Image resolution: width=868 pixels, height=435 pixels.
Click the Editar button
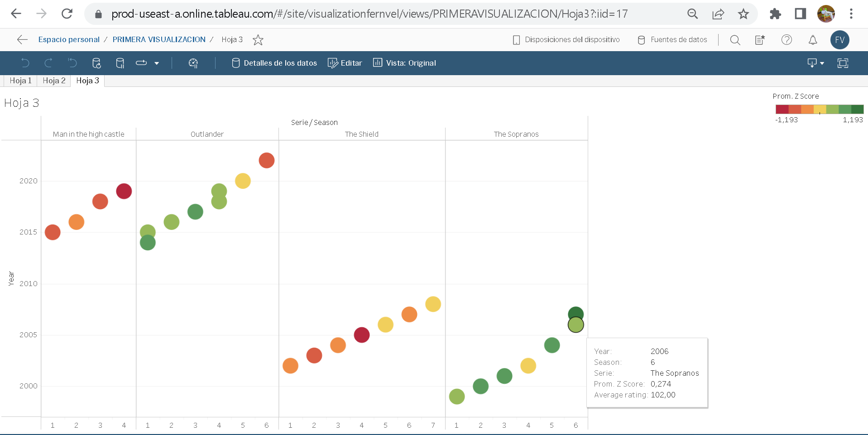(345, 63)
